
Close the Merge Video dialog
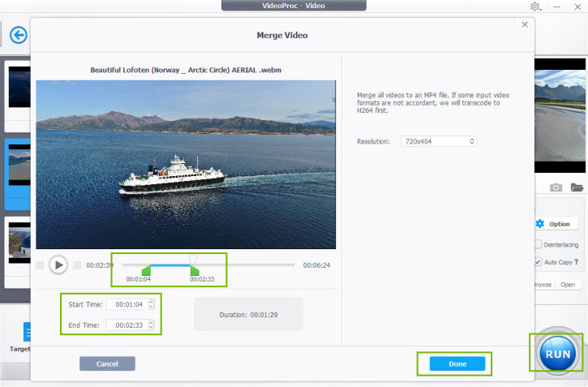point(525,24)
